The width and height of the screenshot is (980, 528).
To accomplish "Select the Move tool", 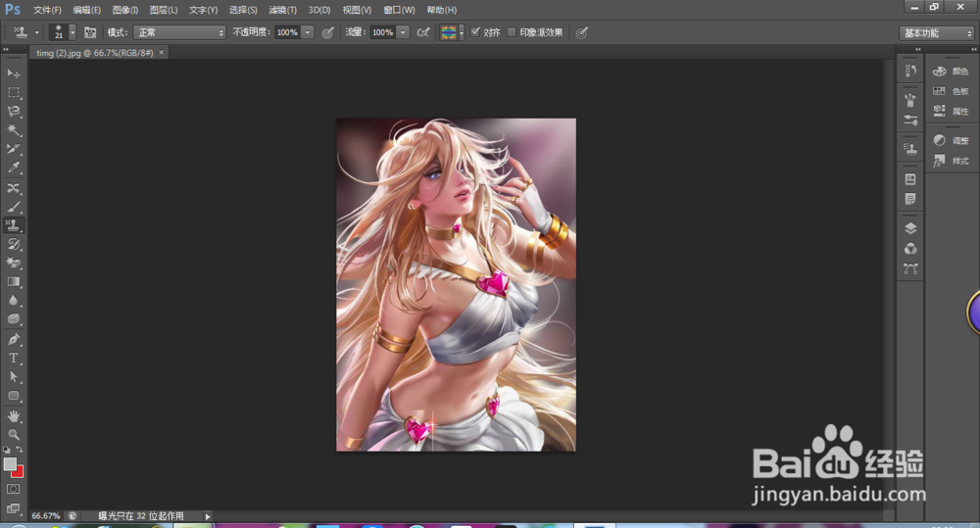I will point(13,73).
